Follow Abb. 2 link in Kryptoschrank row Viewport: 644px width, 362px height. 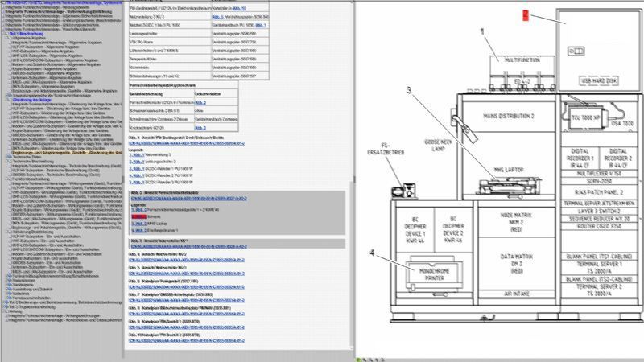(x=200, y=128)
